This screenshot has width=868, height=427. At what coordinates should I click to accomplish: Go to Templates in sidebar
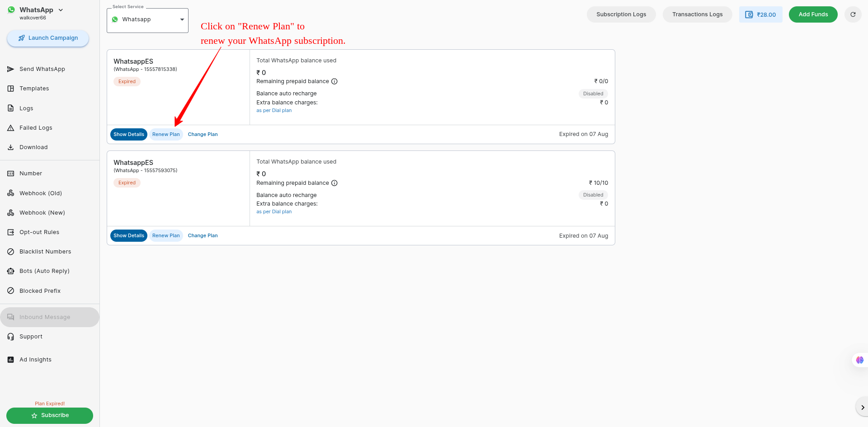click(x=50, y=89)
